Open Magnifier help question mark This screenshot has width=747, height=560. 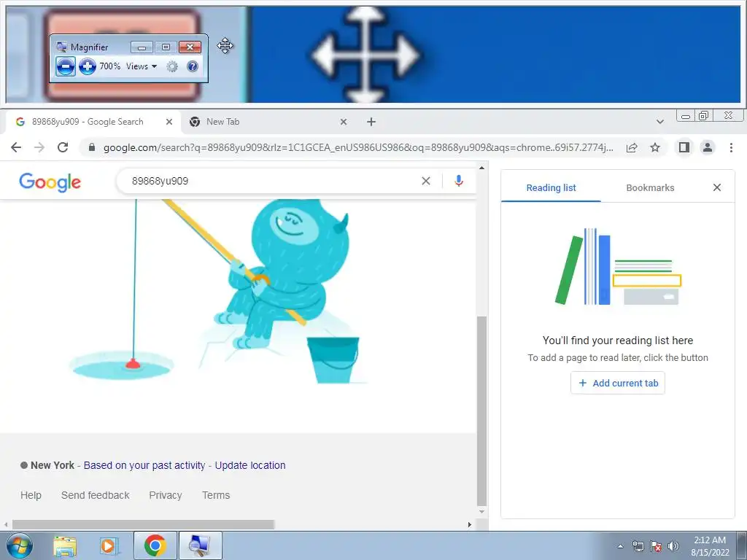click(193, 66)
